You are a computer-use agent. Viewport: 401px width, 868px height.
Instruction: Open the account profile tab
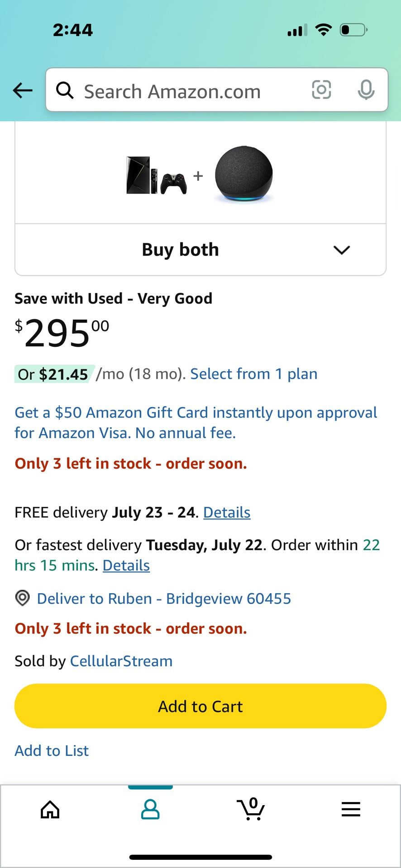pyautogui.click(x=150, y=809)
